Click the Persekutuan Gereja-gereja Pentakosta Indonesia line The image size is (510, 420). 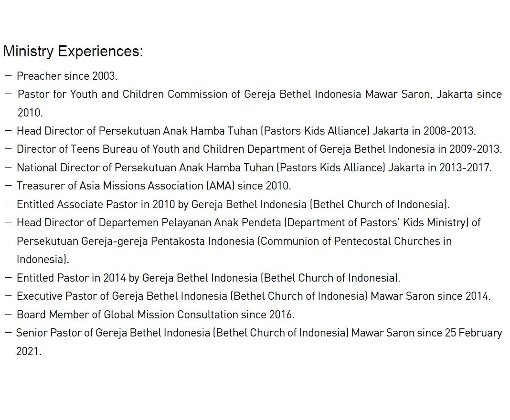point(234,241)
